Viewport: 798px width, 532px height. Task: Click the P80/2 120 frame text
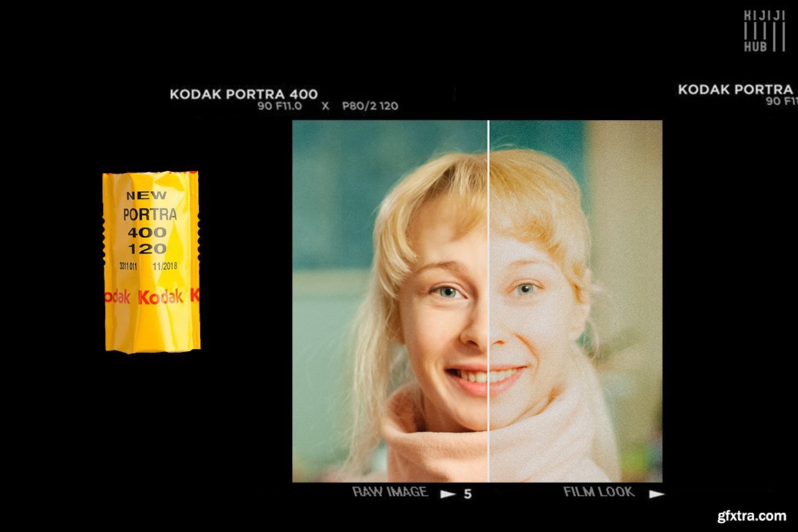pyautogui.click(x=369, y=107)
